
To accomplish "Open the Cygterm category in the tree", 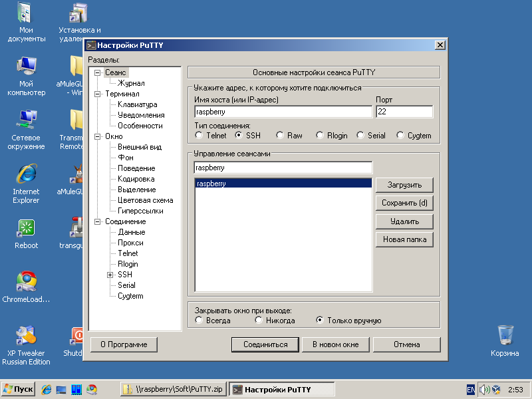I will 130,296.
